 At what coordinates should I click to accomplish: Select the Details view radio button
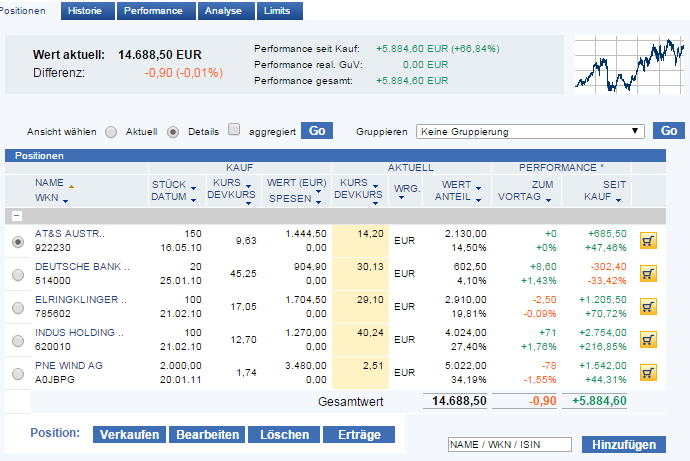point(173,132)
